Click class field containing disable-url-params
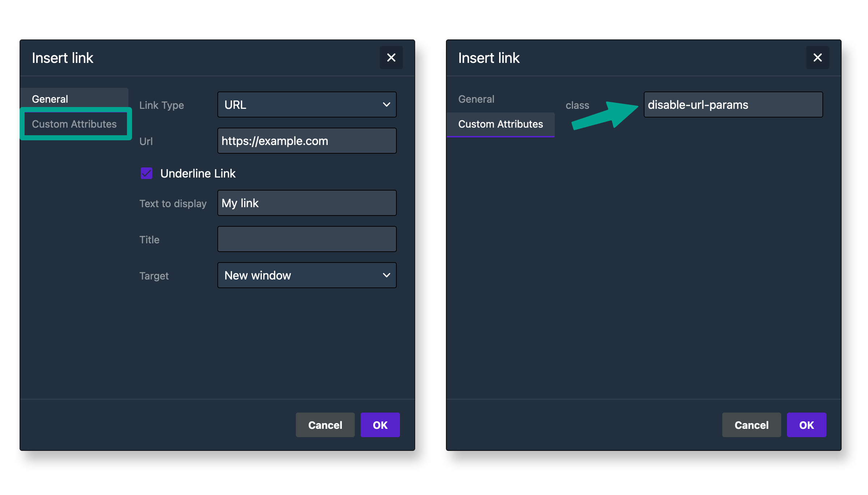The width and height of the screenshot is (868, 495). point(733,105)
